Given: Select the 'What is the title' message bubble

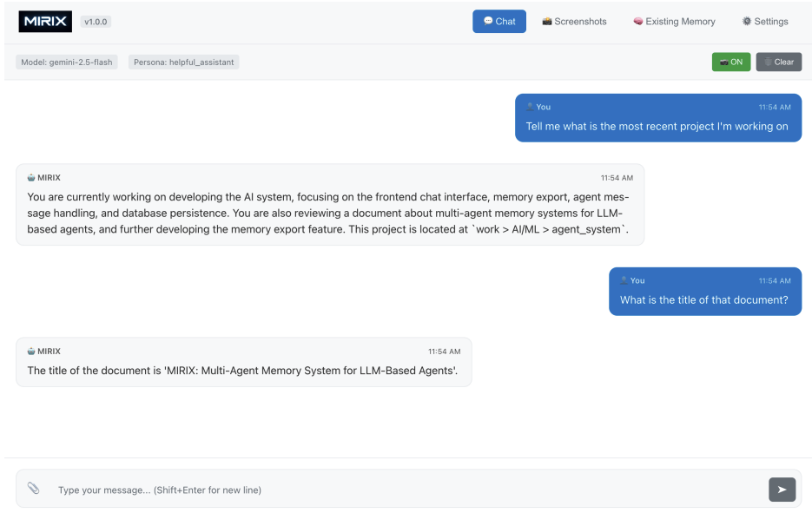Looking at the screenshot, I should tap(703, 300).
